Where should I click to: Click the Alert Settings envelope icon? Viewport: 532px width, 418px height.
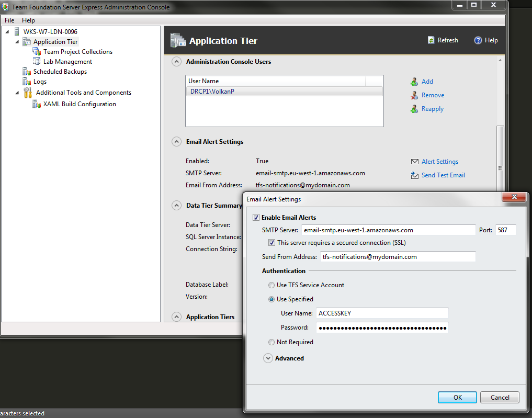coord(414,162)
